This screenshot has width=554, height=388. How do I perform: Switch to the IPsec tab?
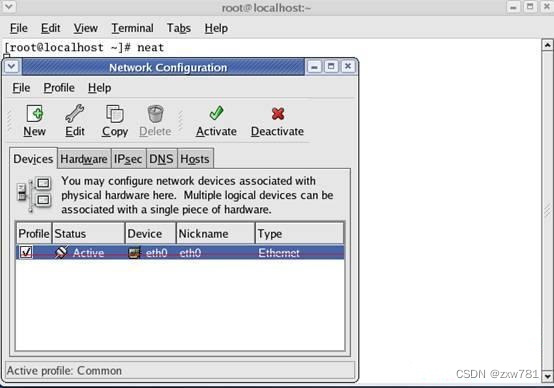128,159
